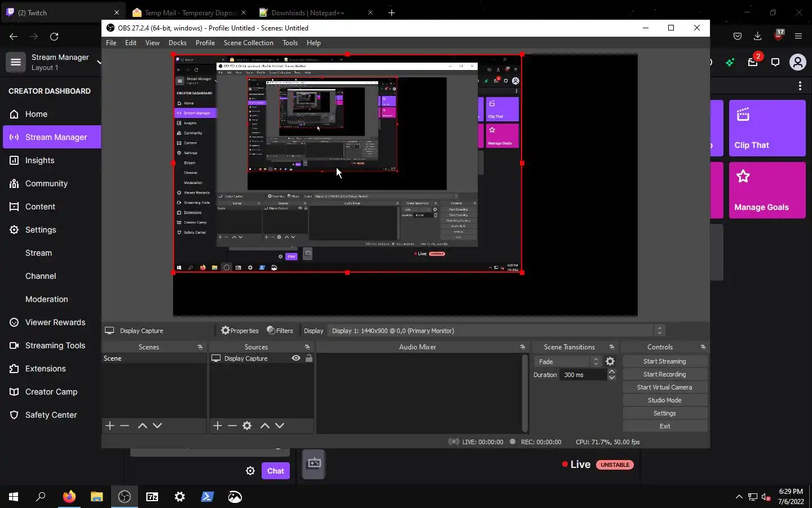
Task: Open the File menu in OBS
Action: tap(111, 43)
